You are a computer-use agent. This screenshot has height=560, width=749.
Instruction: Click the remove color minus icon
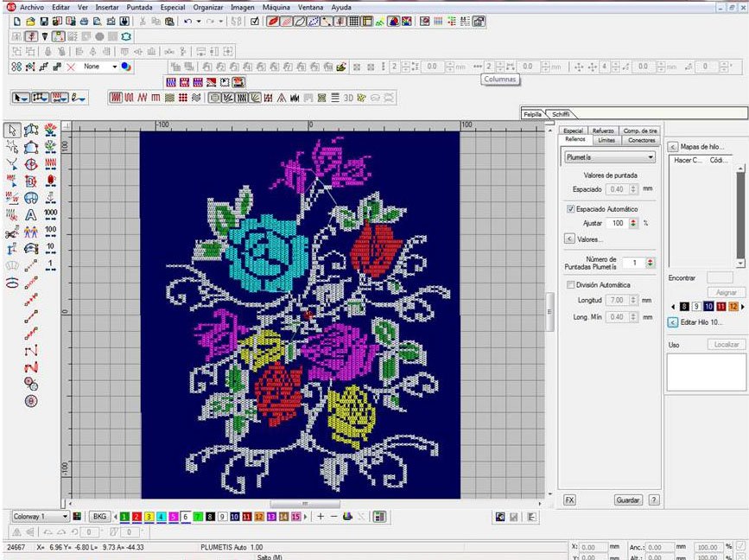tap(334, 517)
